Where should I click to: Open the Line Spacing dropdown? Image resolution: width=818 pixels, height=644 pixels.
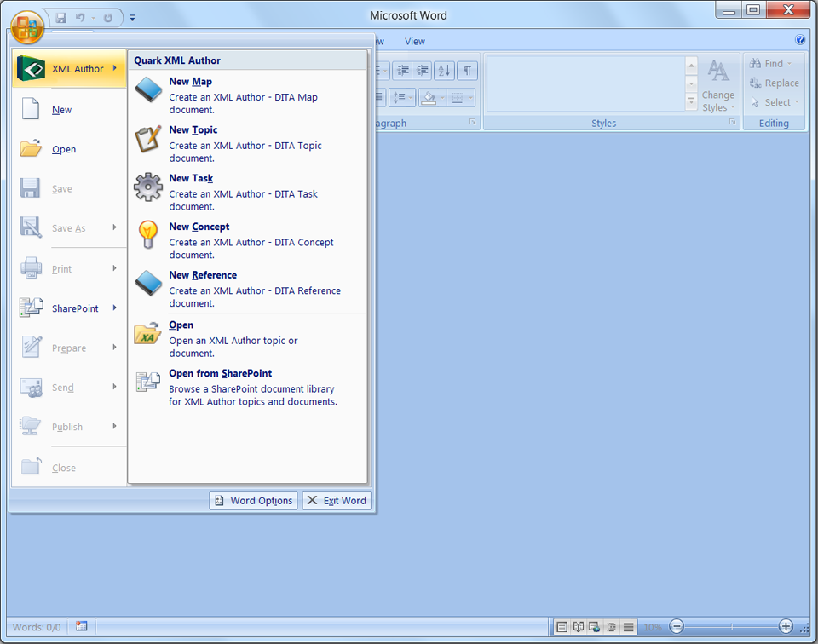coord(402,97)
